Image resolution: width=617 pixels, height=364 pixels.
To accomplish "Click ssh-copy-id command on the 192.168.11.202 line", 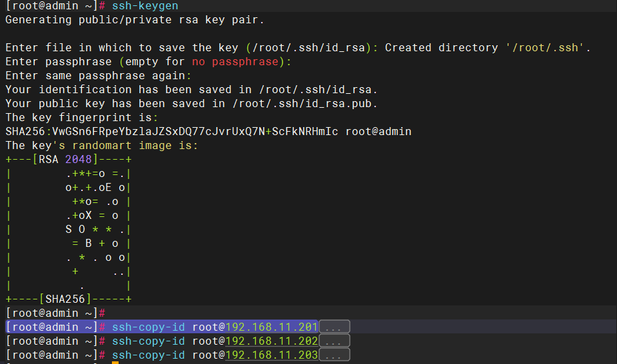I will (x=149, y=341).
